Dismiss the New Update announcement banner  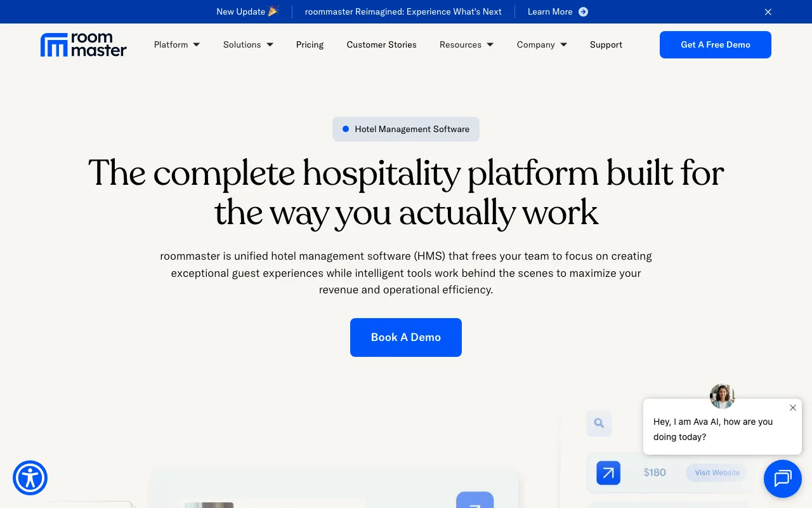tap(768, 12)
